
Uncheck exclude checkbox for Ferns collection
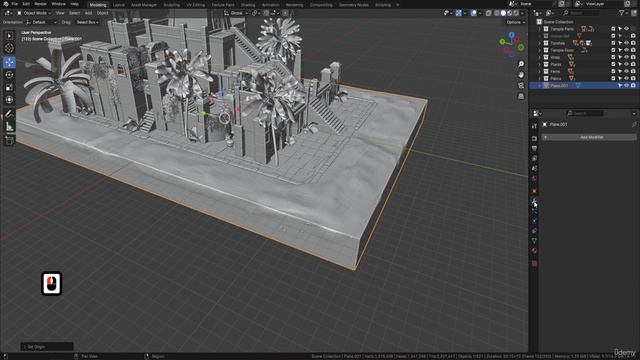coord(613,71)
